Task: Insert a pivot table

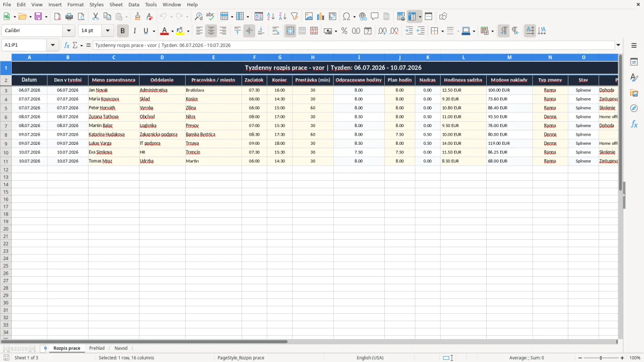Action: [x=333, y=17]
